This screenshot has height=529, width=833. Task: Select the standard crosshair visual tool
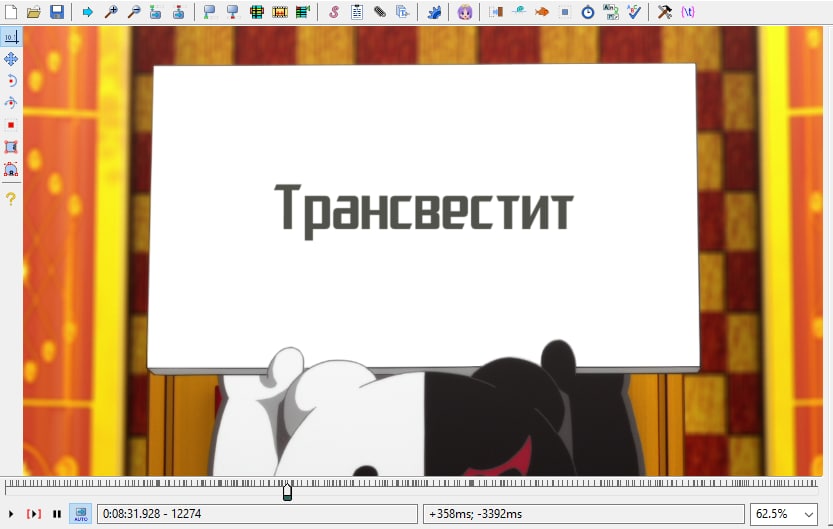(11, 37)
